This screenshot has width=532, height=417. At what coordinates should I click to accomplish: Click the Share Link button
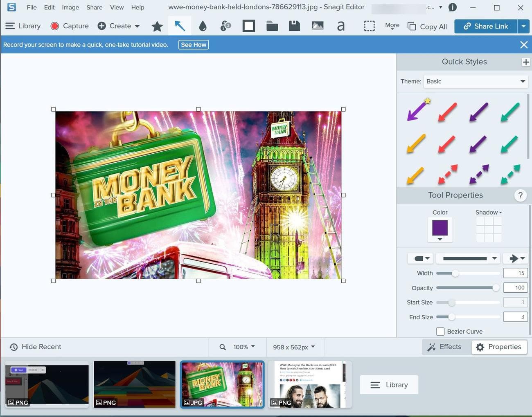[x=485, y=26]
